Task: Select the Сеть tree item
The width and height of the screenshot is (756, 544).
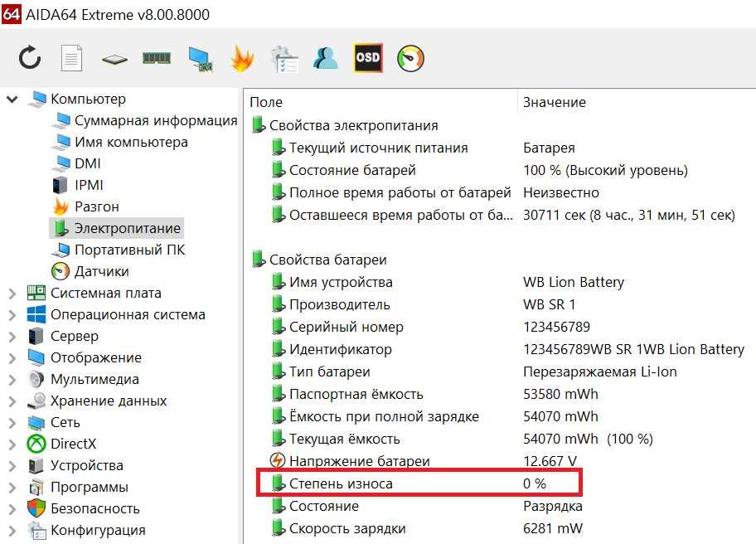Action: coord(54,422)
